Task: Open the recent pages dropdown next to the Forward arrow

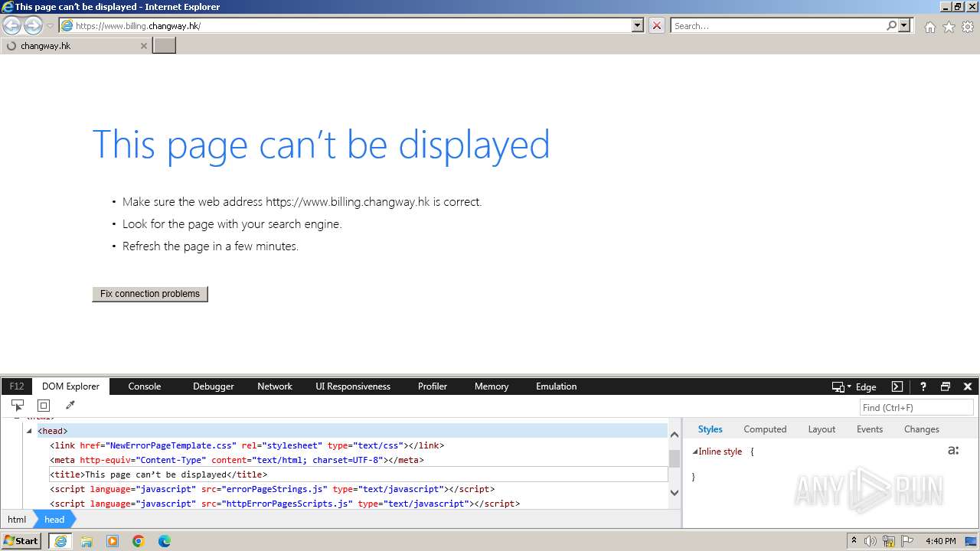Action: pyautogui.click(x=50, y=26)
